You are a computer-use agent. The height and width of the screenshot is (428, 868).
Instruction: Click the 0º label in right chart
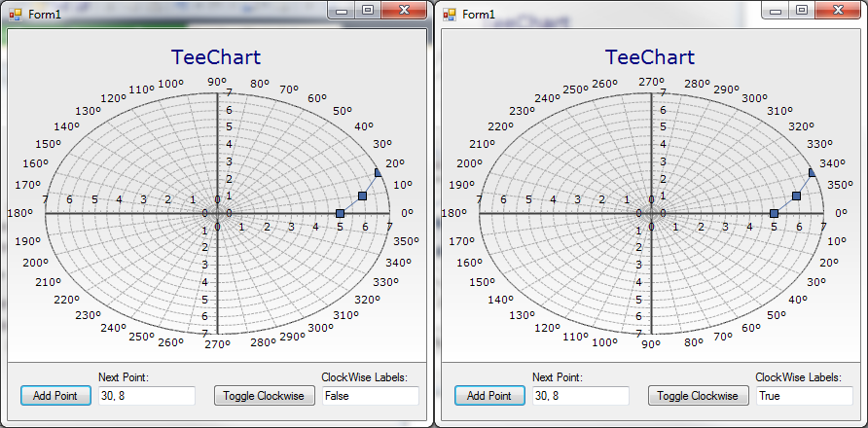[841, 213]
